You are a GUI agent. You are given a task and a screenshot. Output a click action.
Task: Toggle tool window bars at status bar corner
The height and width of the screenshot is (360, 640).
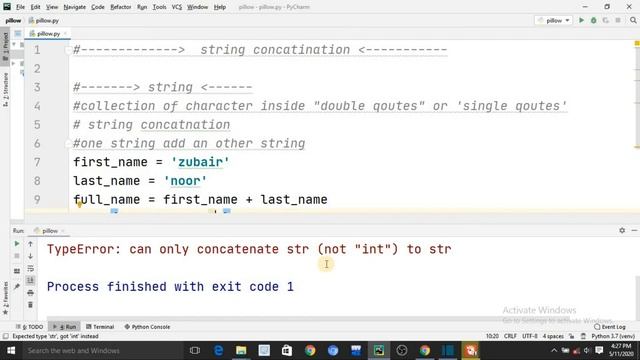point(5,336)
